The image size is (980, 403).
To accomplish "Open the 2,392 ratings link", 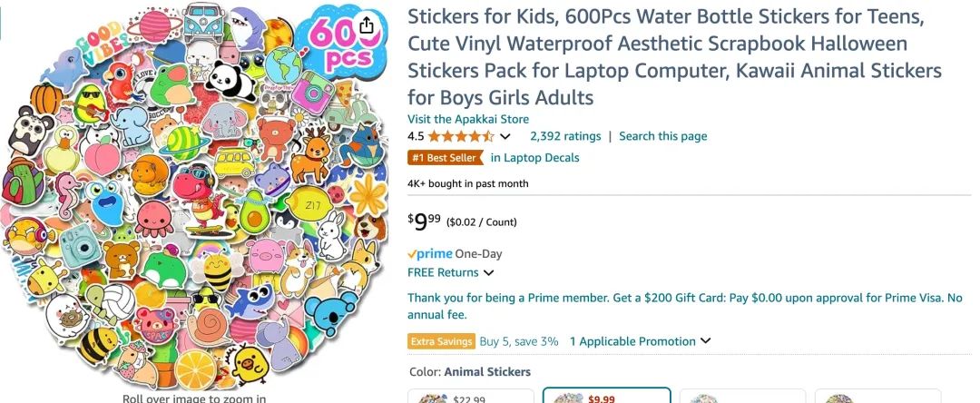I will coord(565,136).
